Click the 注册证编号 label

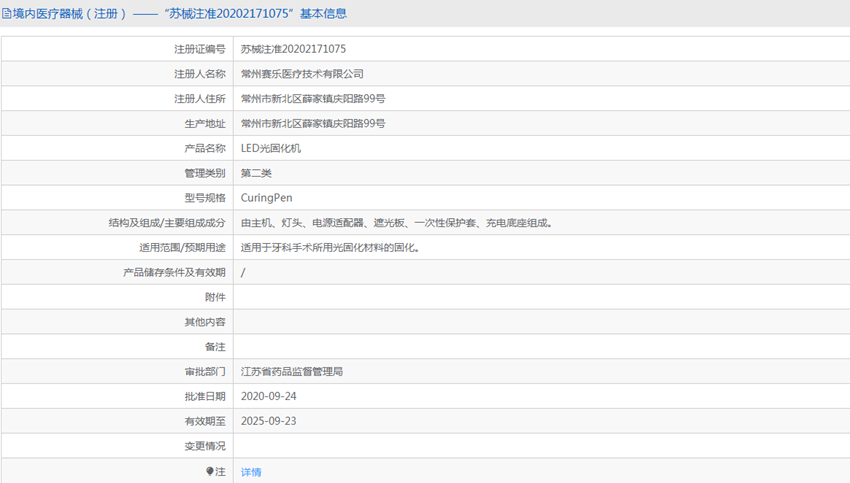point(199,49)
